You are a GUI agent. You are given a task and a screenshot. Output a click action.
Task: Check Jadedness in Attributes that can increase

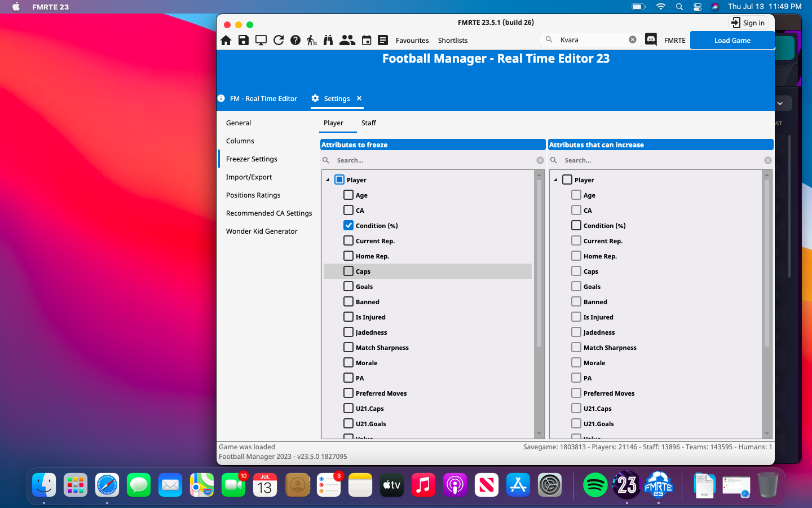point(576,332)
